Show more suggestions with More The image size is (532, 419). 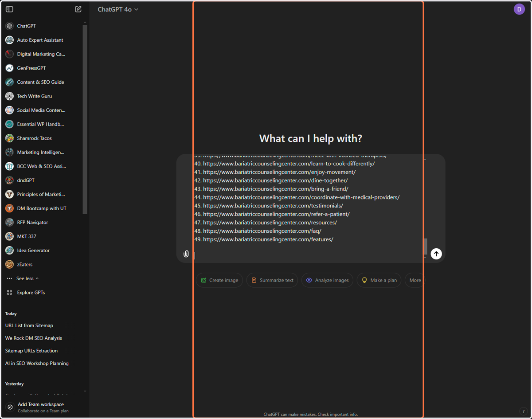click(415, 280)
